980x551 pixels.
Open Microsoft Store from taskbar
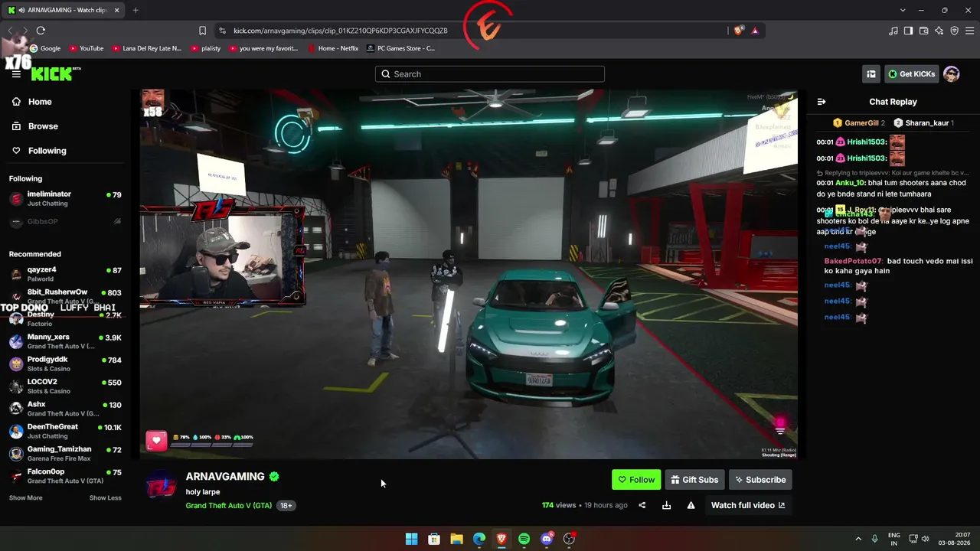click(434, 539)
